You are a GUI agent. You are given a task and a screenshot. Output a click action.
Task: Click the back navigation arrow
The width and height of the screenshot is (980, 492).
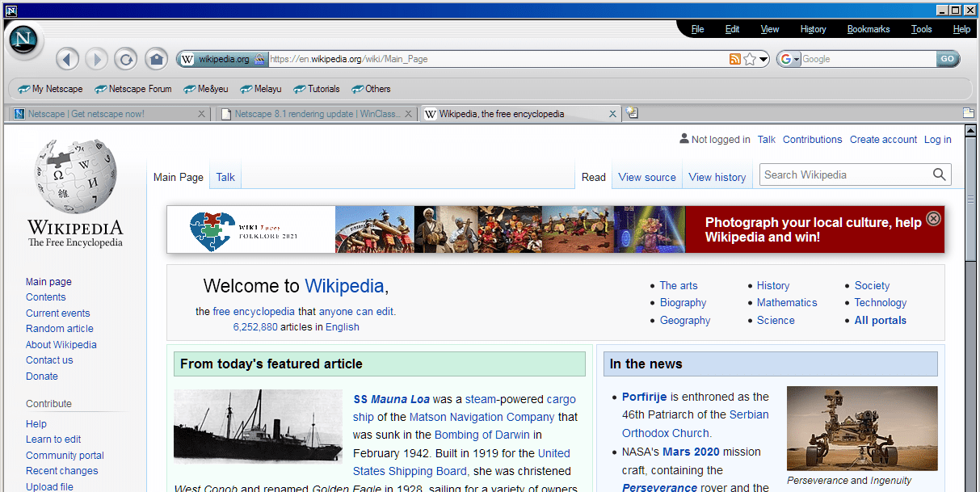[x=67, y=58]
